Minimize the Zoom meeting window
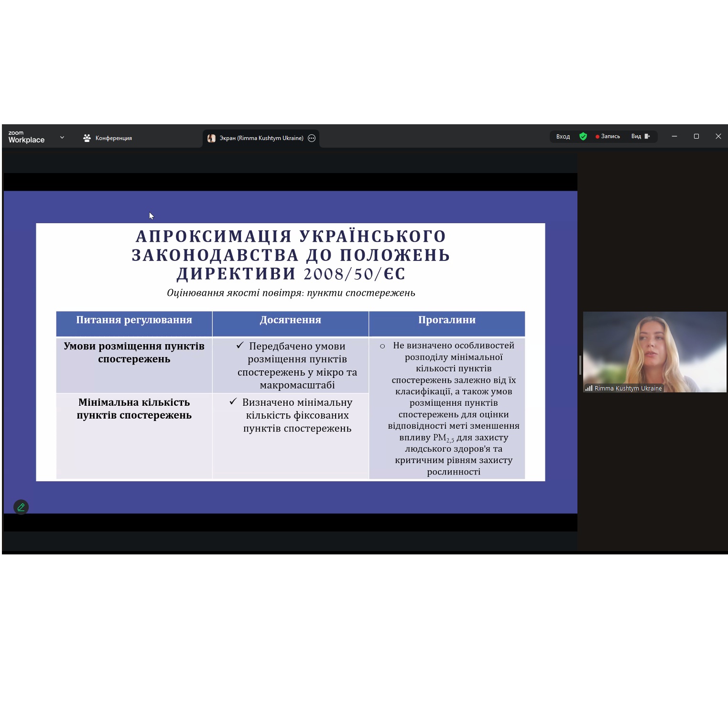Viewport: 728px width, 704px height. (x=674, y=137)
